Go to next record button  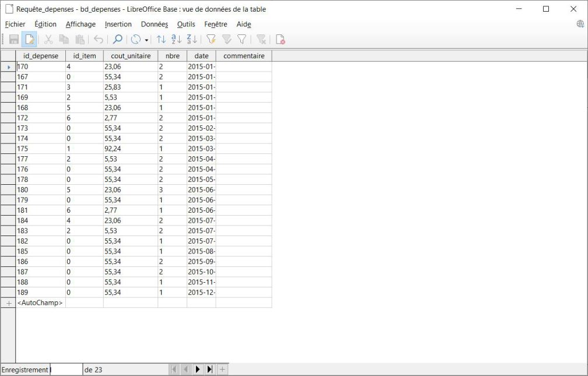click(197, 370)
